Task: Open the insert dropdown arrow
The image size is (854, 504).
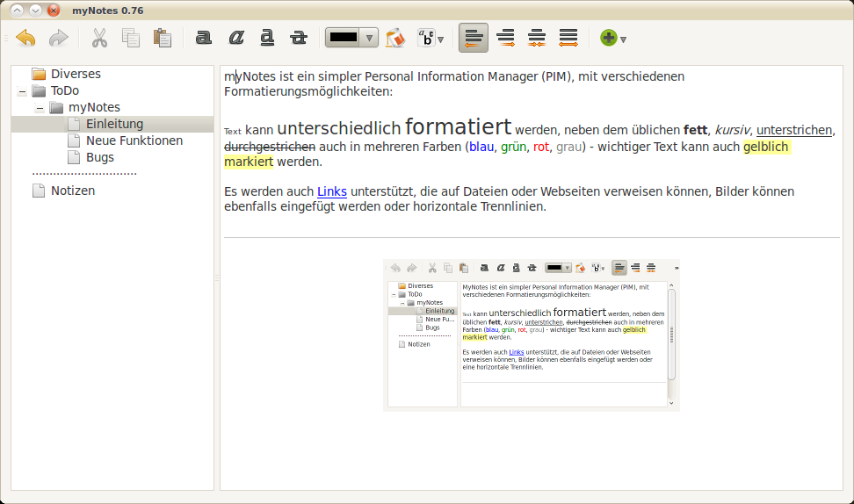Action: pyautogui.click(x=623, y=40)
